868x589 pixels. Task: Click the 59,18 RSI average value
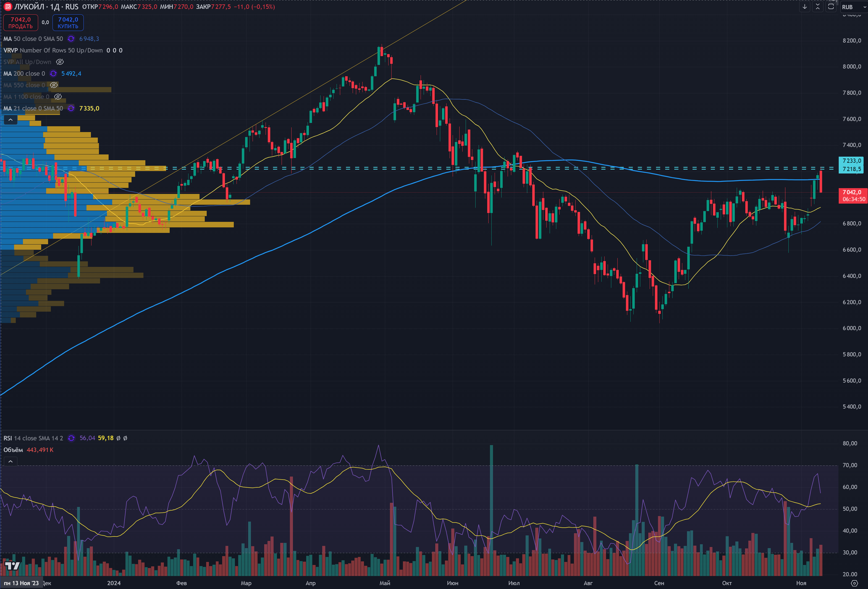[x=106, y=438]
